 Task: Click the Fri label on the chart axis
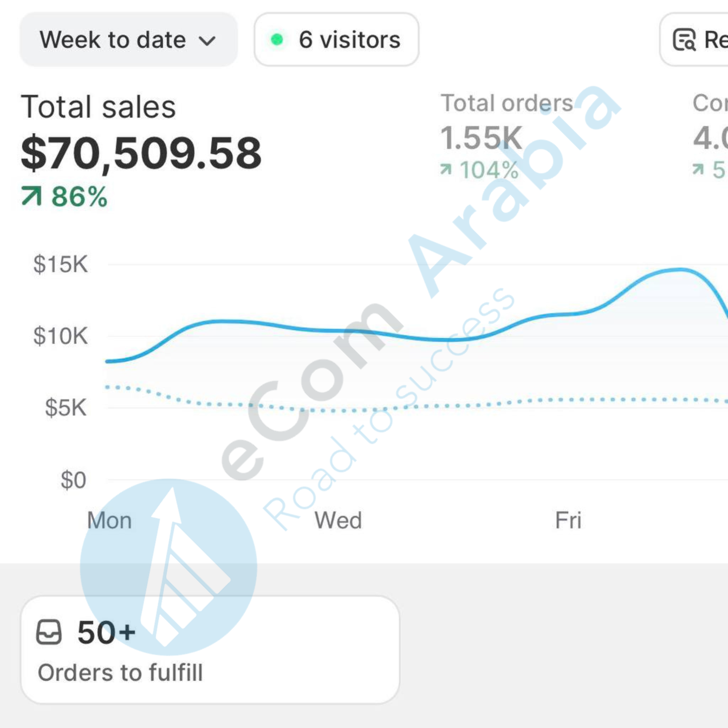tap(568, 520)
